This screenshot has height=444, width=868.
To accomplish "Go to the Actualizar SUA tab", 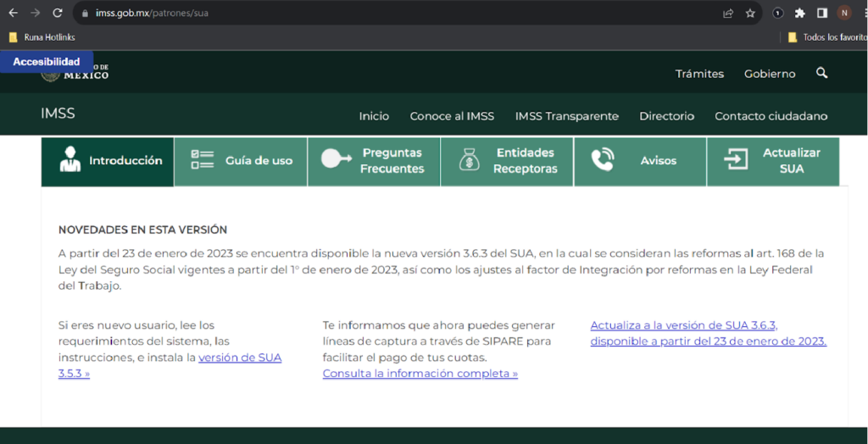I will (773, 162).
